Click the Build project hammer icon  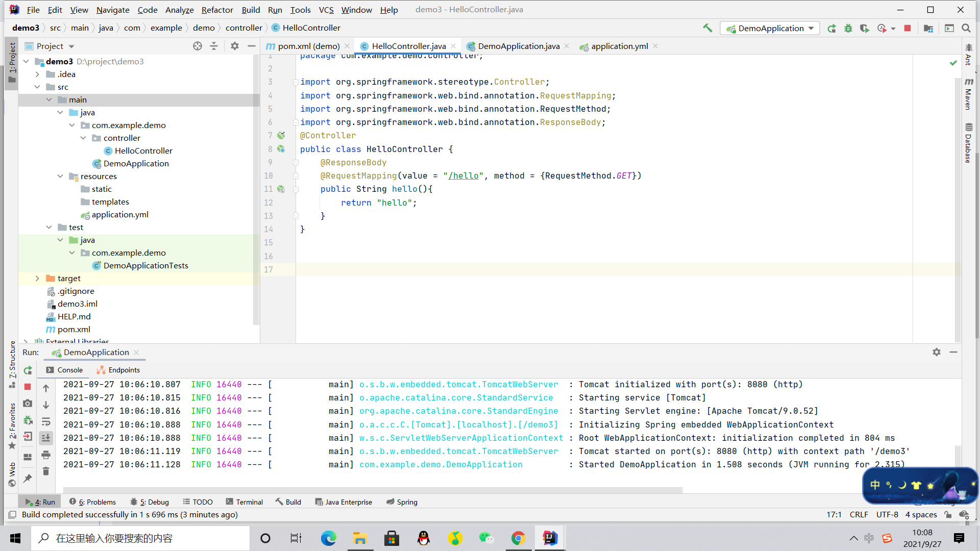[x=707, y=28]
